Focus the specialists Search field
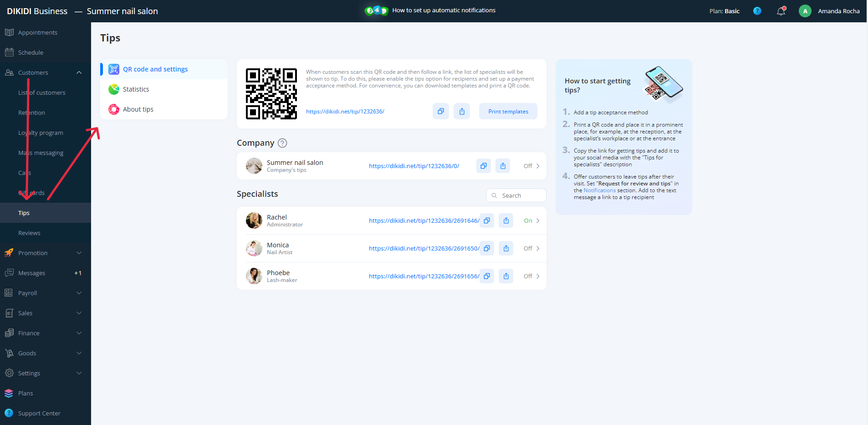868x425 pixels. pyautogui.click(x=516, y=195)
